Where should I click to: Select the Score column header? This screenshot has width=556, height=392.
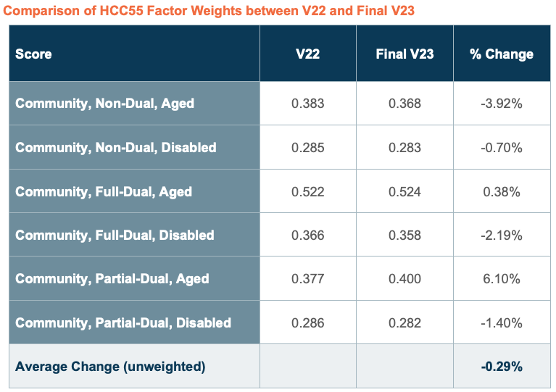[34, 54]
